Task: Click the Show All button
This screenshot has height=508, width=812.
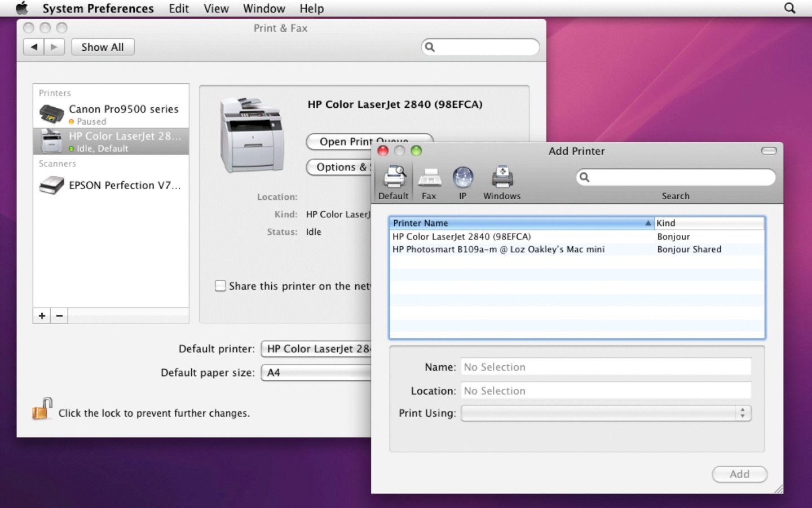Action: 103,47
